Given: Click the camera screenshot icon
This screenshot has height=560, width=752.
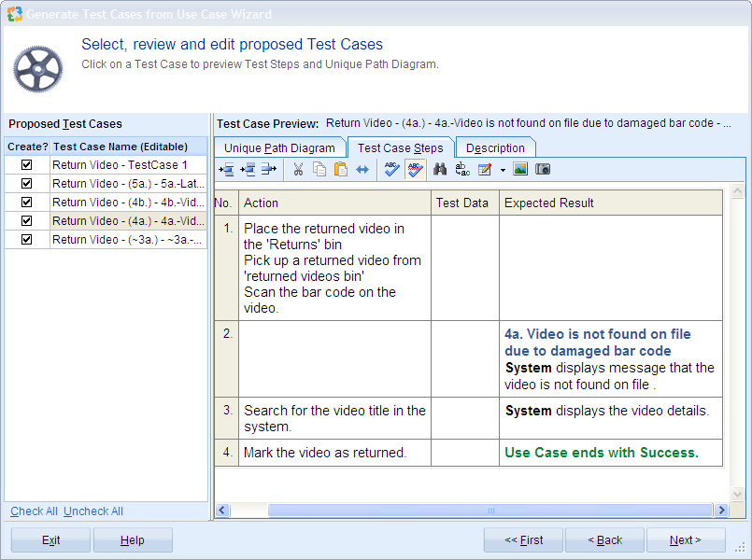Looking at the screenshot, I should (x=543, y=169).
